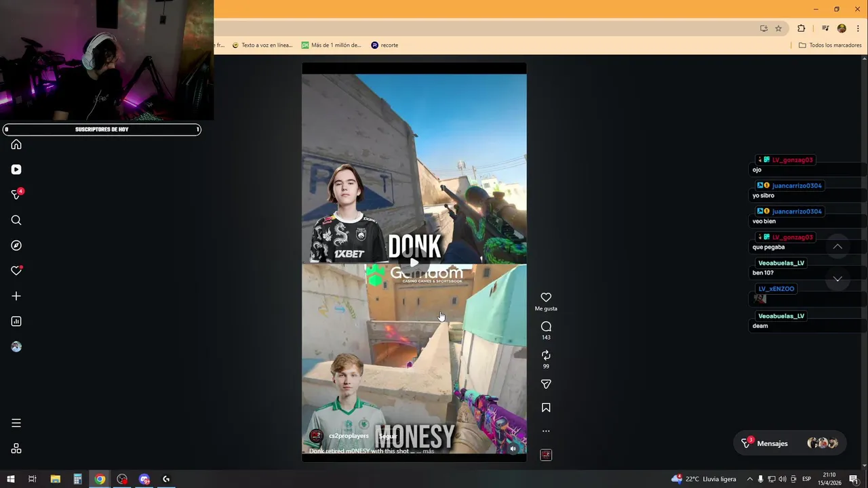Open comments bubble showing 143
Image resolution: width=868 pixels, height=488 pixels.
[546, 327]
